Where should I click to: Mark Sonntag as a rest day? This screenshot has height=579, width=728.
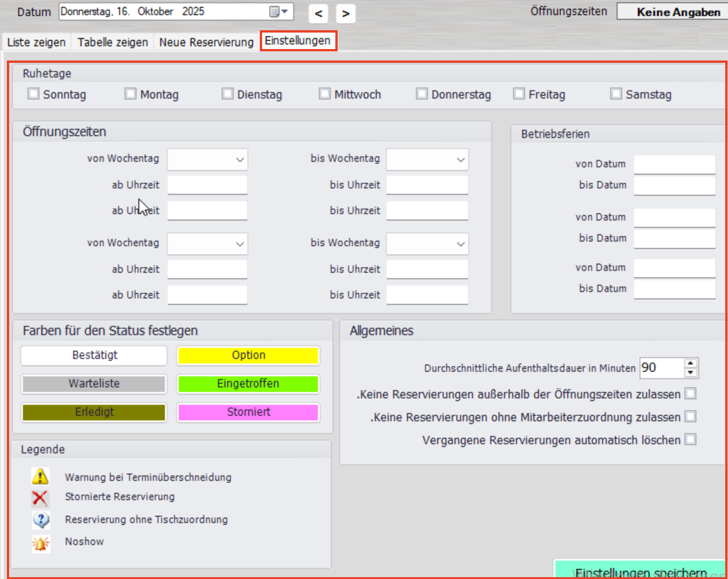tap(33, 94)
